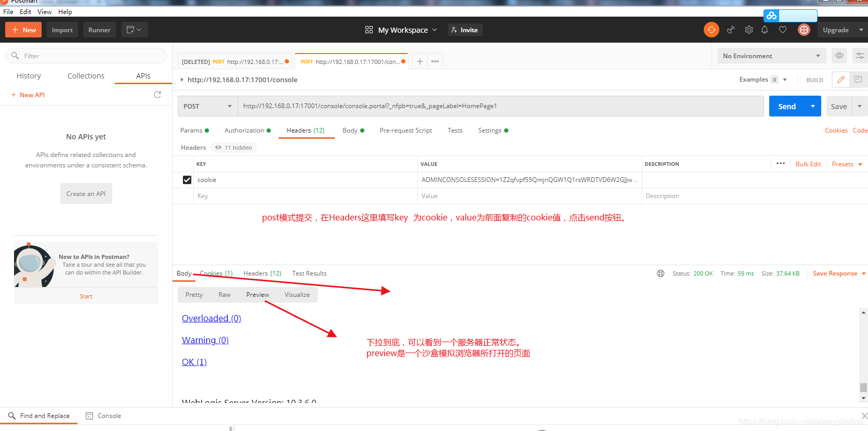Open Find and Replace in status bar

tap(39, 416)
